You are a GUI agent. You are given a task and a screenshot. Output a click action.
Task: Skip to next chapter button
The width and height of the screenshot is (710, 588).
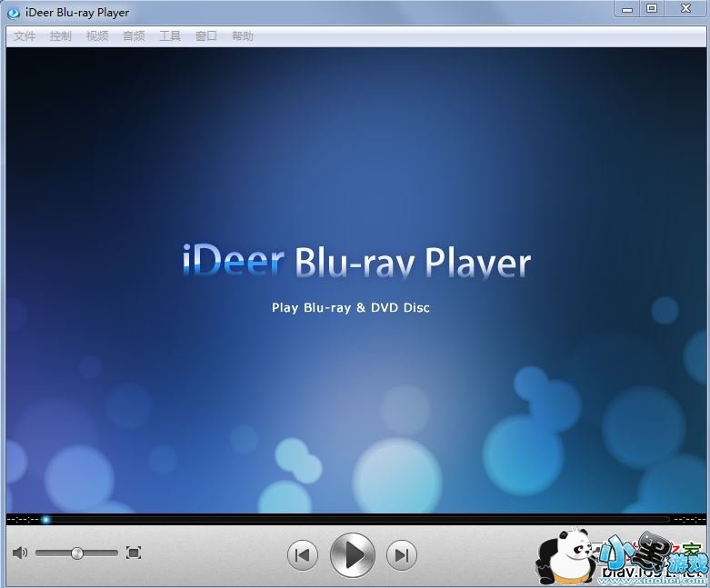click(x=401, y=555)
